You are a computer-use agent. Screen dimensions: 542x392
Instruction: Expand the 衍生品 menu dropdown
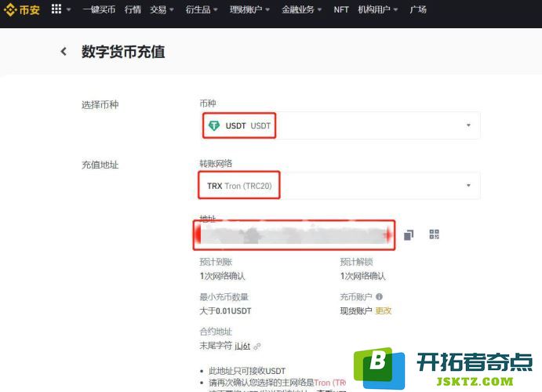click(x=202, y=9)
